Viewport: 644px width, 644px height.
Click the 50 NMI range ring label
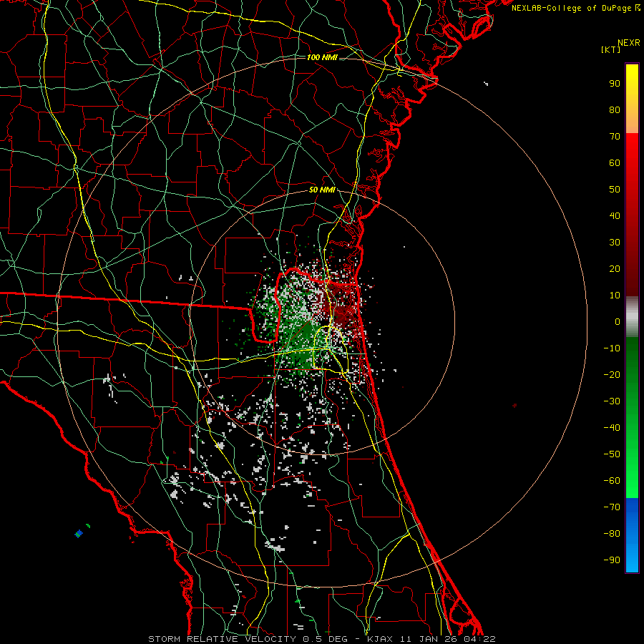tap(322, 190)
